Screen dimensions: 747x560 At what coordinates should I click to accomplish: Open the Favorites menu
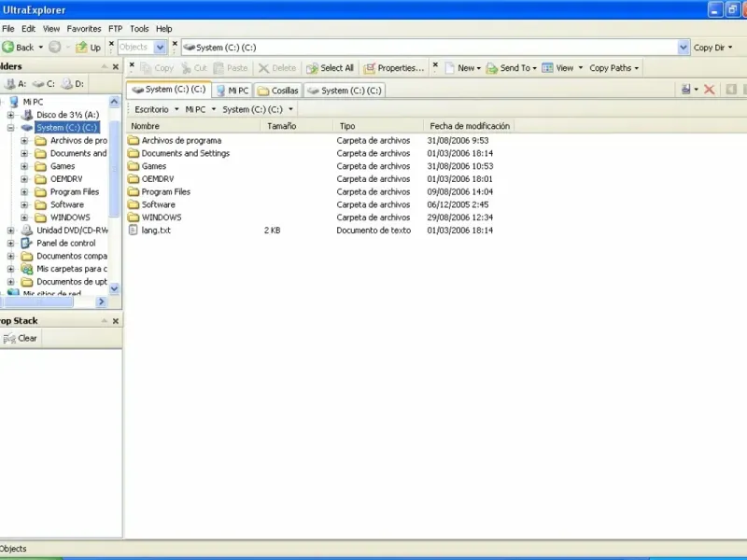click(84, 29)
